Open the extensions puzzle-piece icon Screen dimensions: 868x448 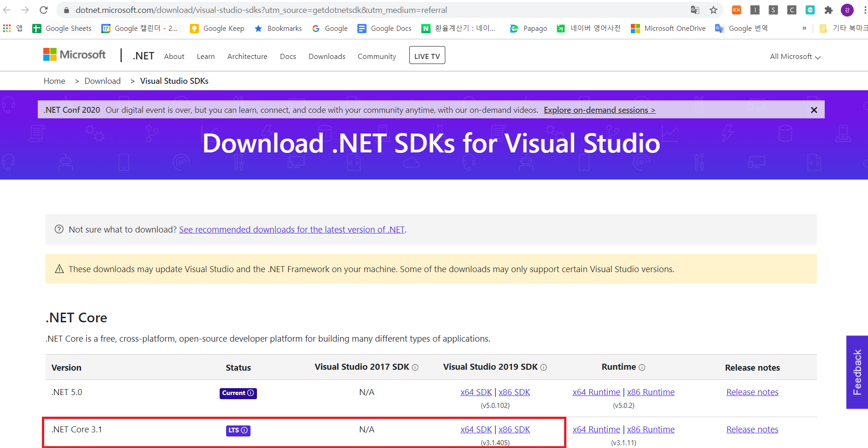828,10
